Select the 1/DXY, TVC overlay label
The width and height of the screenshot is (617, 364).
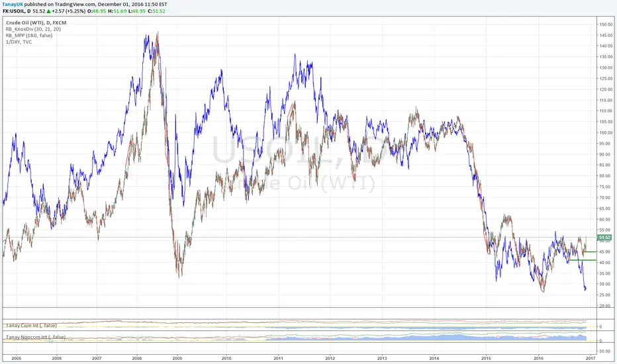pyautogui.click(x=19, y=42)
